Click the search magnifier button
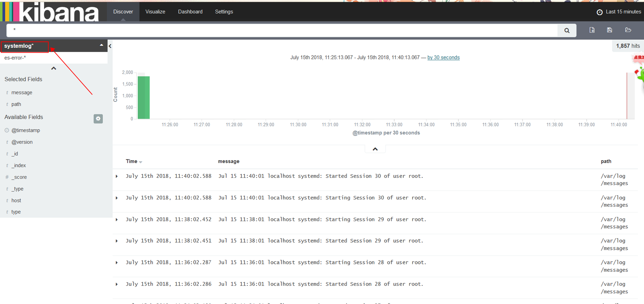The width and height of the screenshot is (644, 304). (567, 31)
